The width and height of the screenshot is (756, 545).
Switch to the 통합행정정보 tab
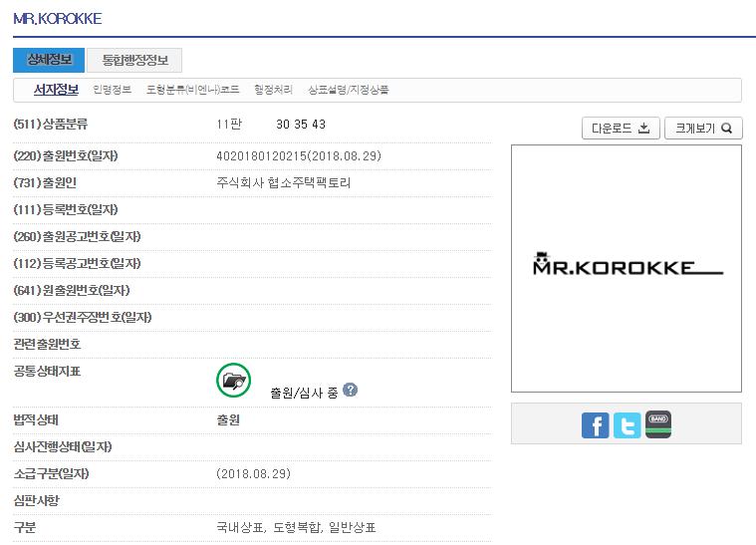134,60
